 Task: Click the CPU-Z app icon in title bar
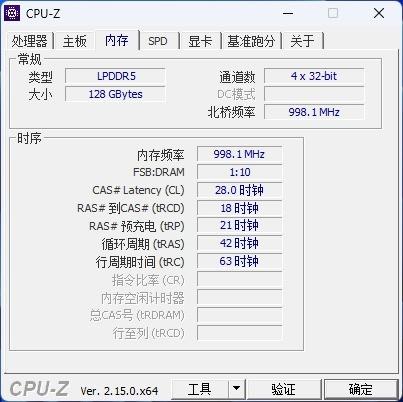[x=12, y=13]
